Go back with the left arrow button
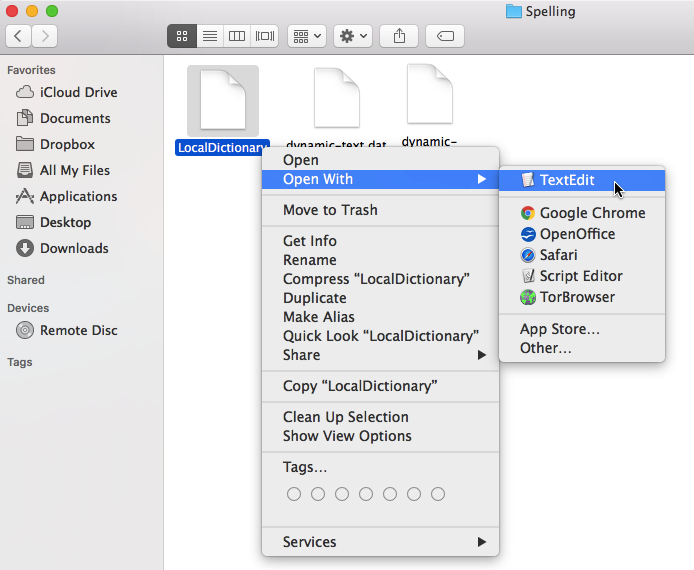 pos(18,36)
